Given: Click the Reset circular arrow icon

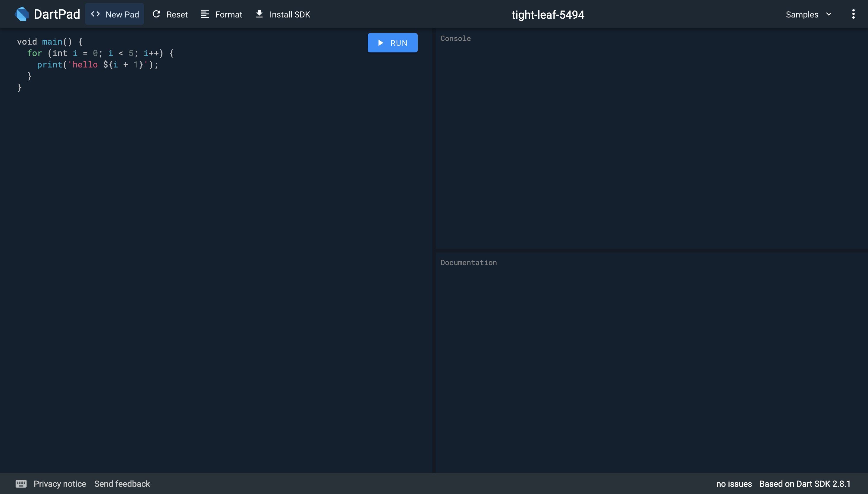Looking at the screenshot, I should (x=156, y=14).
